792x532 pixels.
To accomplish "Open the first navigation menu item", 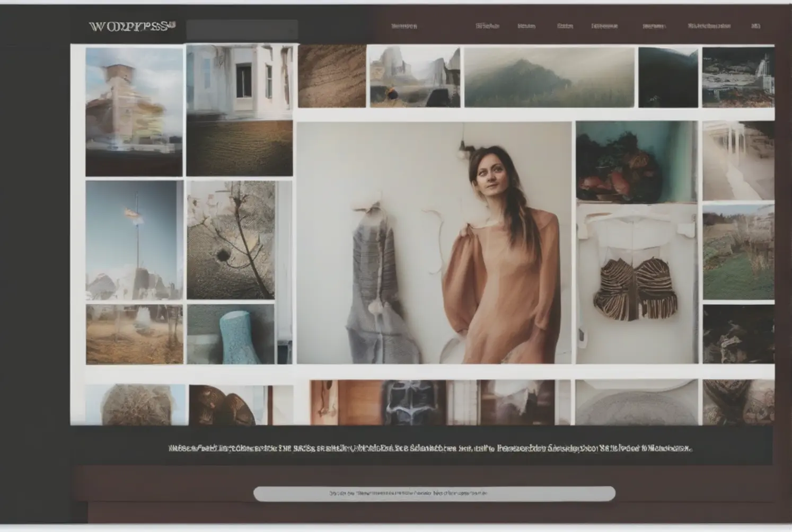I will (x=404, y=26).
